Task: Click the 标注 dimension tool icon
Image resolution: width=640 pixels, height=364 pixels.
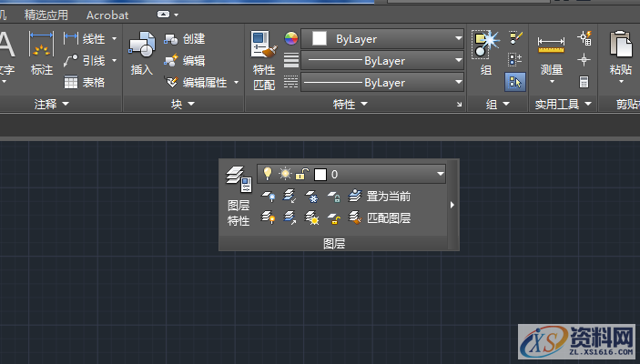Action: click(42, 53)
